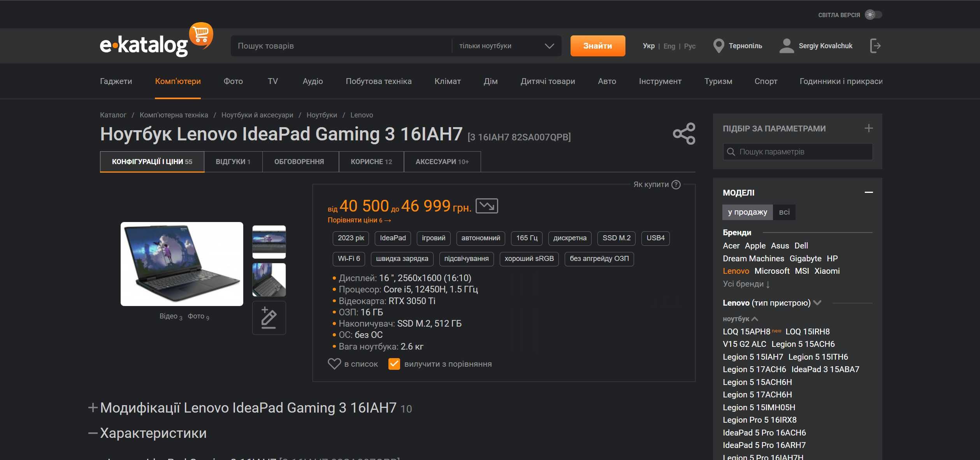Image resolution: width=980 pixels, height=460 pixels.
Task: Click the location pin icon next to Тернопіль
Action: tap(718, 46)
